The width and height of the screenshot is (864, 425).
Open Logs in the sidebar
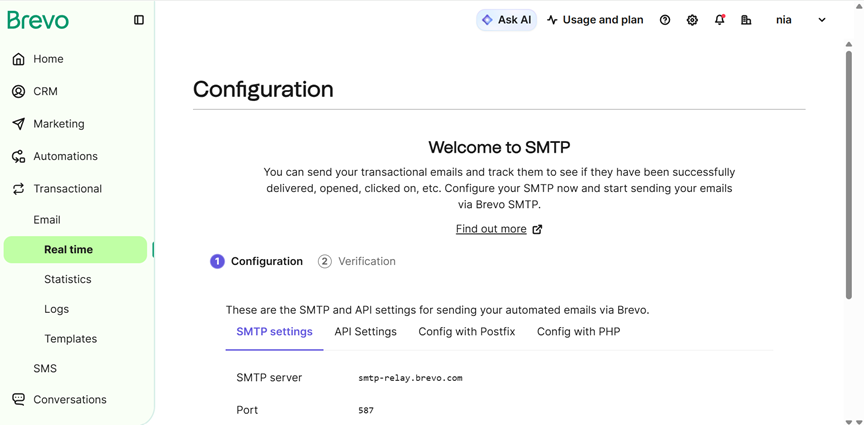(x=57, y=309)
